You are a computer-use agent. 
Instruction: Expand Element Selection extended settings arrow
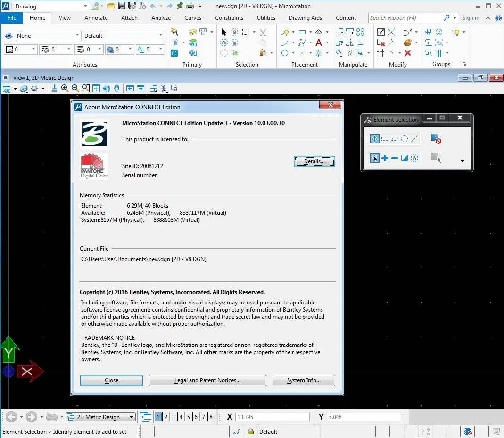coord(462,161)
